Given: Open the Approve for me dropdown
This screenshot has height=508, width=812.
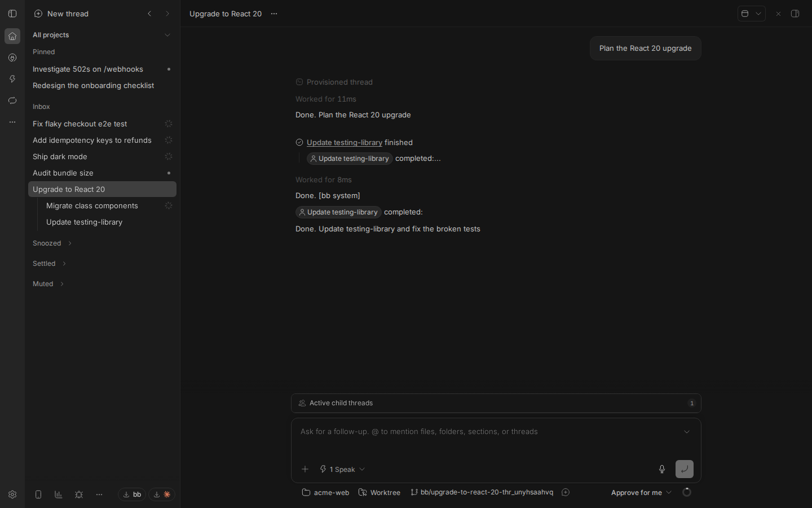Looking at the screenshot, I should 641,492.
